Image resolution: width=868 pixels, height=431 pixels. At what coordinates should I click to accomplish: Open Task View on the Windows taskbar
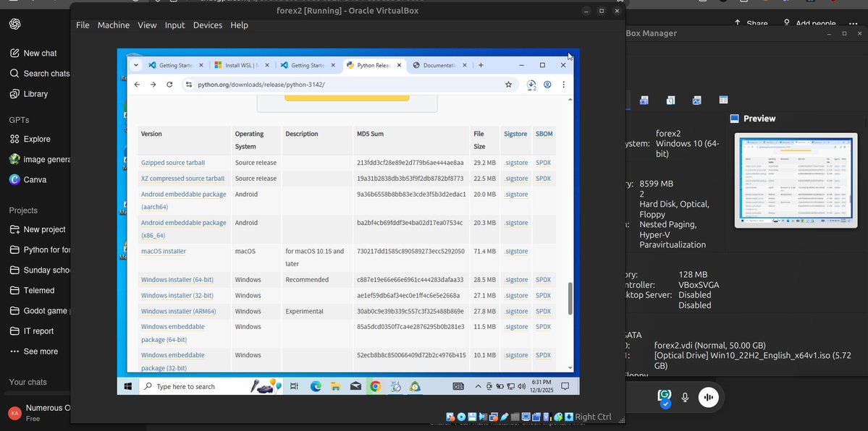tap(294, 386)
